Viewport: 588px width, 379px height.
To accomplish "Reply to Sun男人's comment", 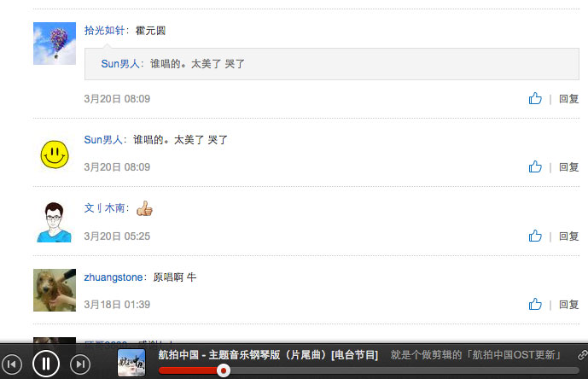I will pyautogui.click(x=569, y=167).
